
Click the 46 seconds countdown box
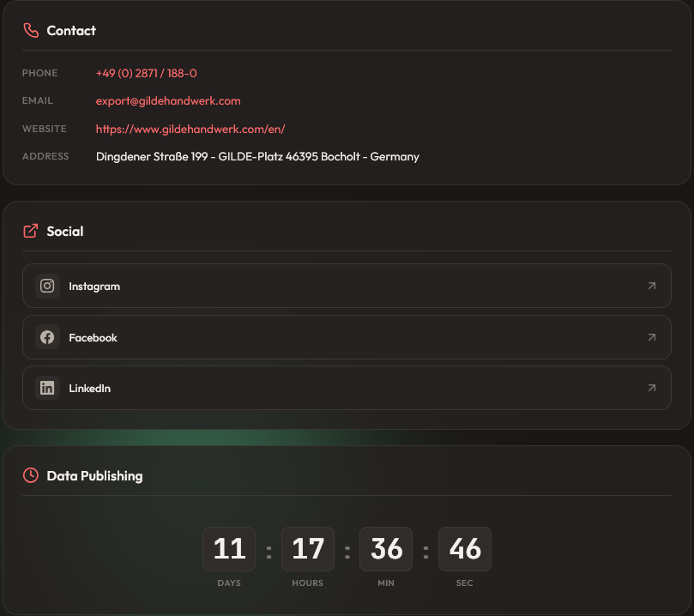(465, 549)
